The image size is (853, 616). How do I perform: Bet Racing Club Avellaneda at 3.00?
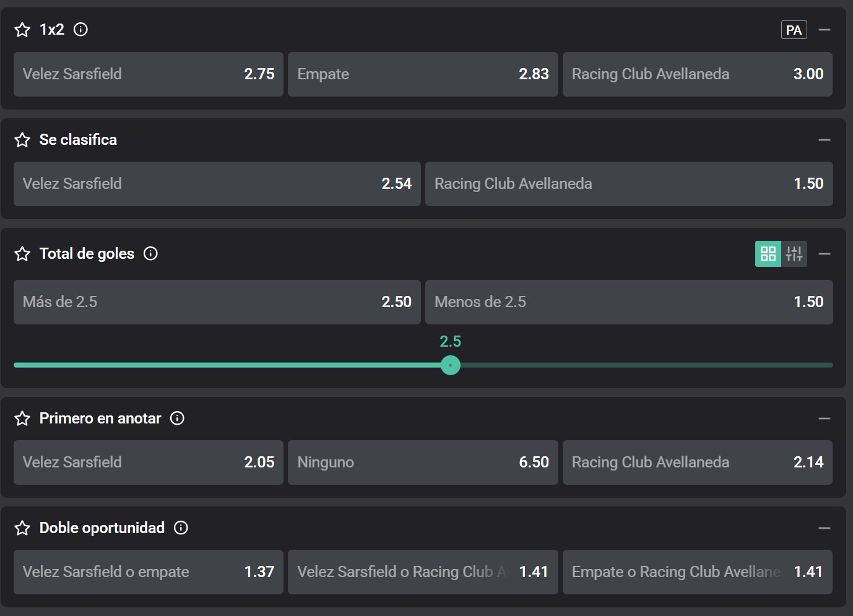pyautogui.click(x=698, y=74)
